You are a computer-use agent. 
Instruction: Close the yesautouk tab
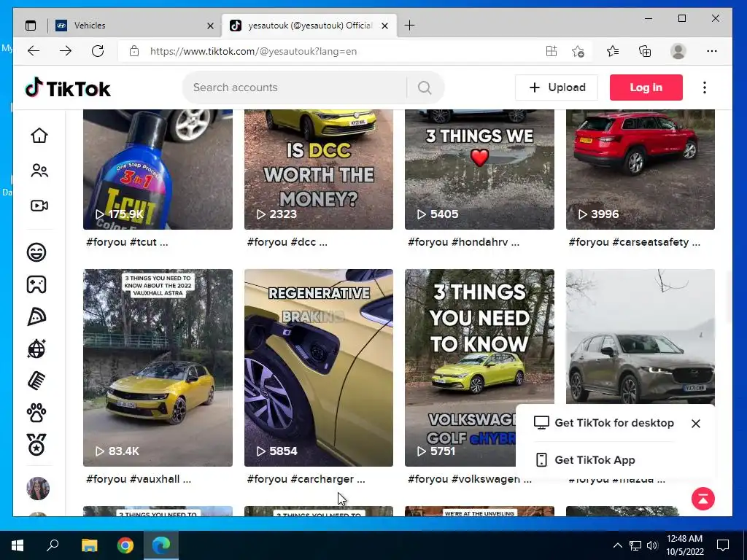point(385,26)
